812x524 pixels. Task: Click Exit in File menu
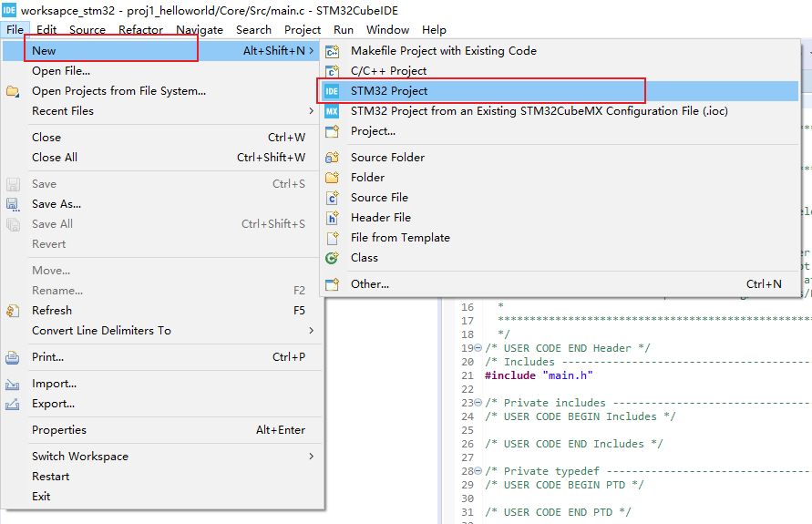coord(160,497)
